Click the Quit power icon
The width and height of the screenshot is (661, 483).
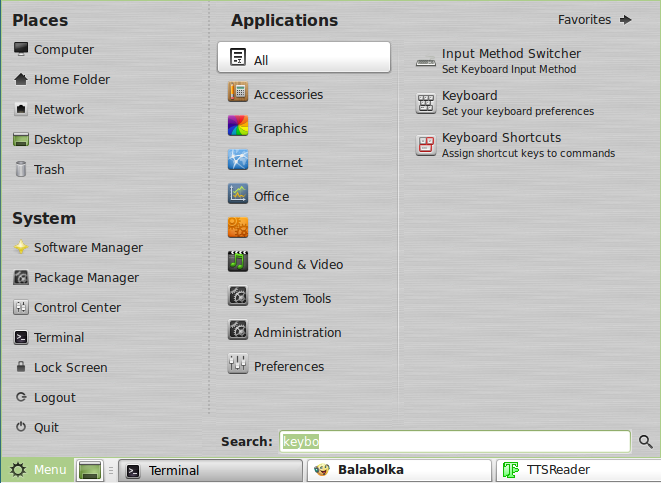click(x=21, y=427)
